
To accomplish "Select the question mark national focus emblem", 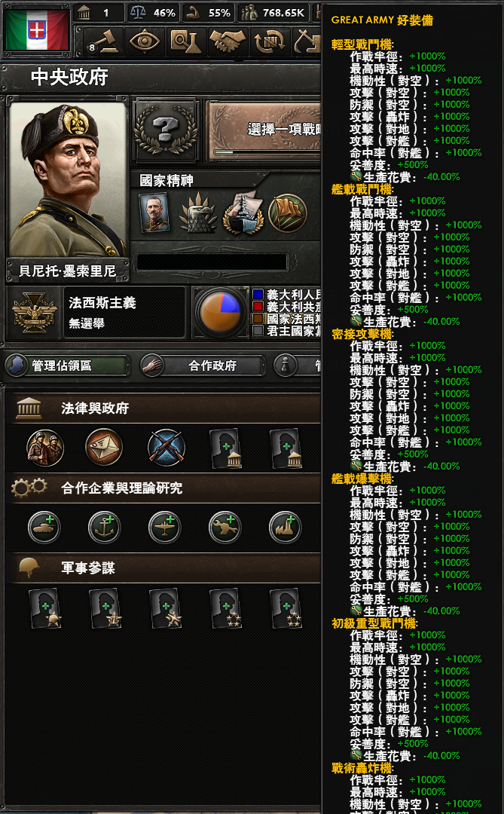I will point(166,130).
